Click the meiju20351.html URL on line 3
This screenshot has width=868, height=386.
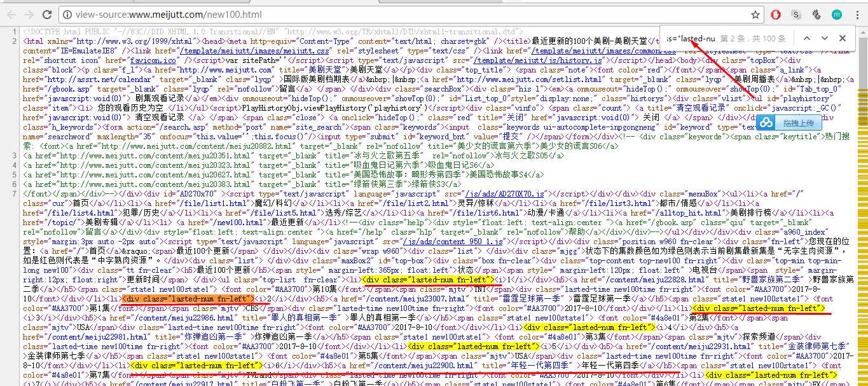pyautogui.click(x=155, y=155)
